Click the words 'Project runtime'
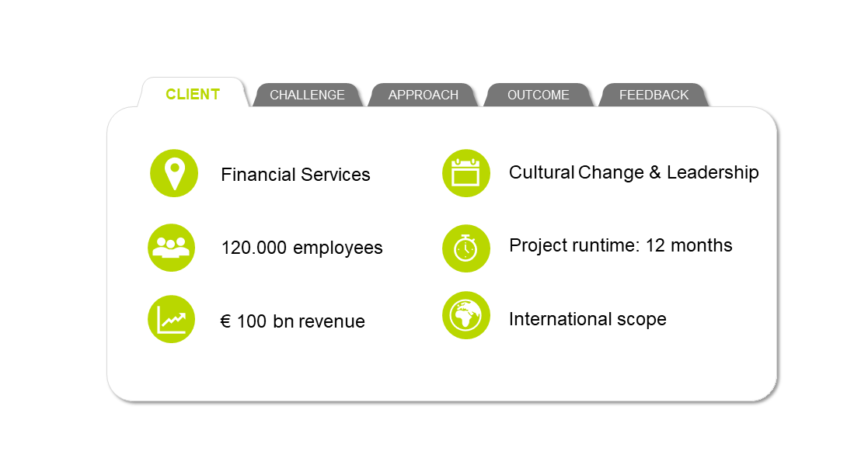This screenshot has height=465, width=868. pyautogui.click(x=570, y=245)
